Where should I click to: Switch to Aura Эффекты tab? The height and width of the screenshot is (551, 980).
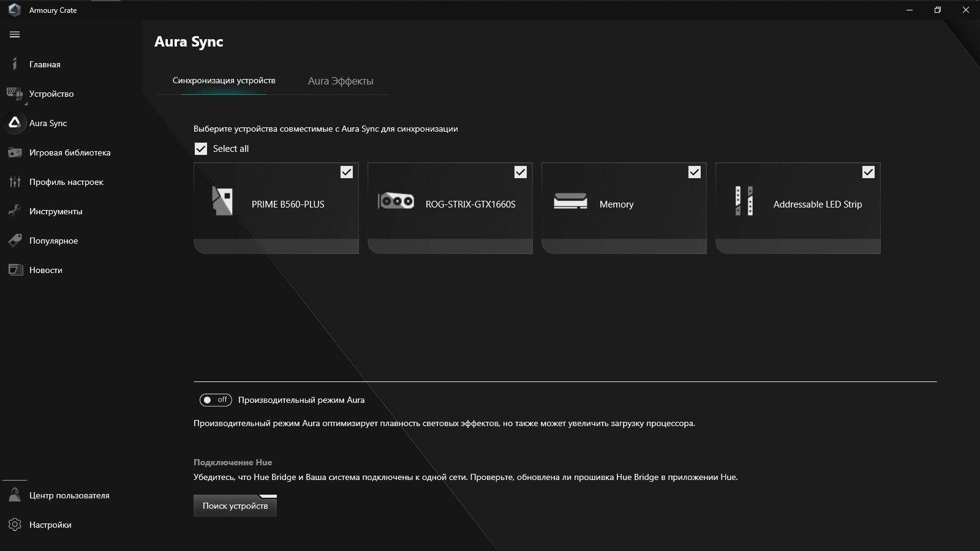click(341, 81)
